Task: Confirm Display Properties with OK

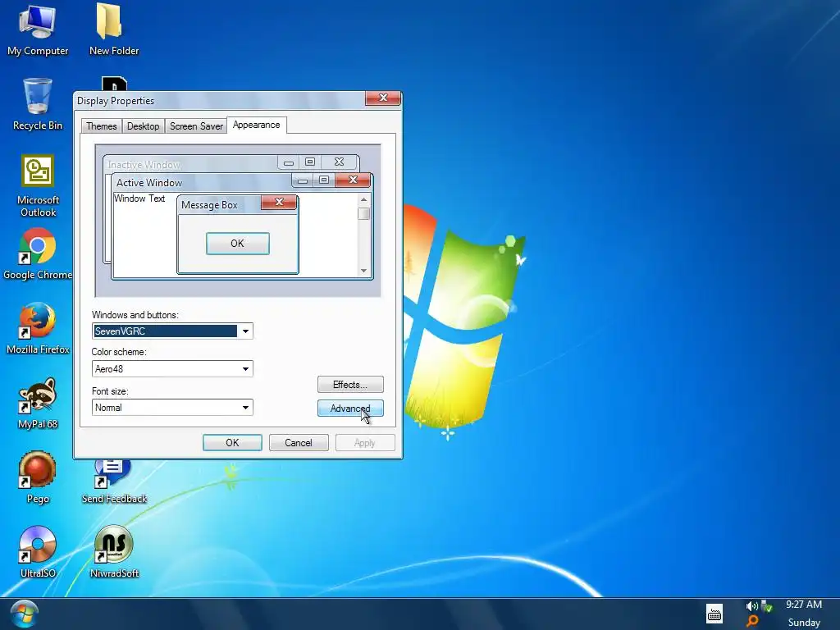Action: click(232, 442)
